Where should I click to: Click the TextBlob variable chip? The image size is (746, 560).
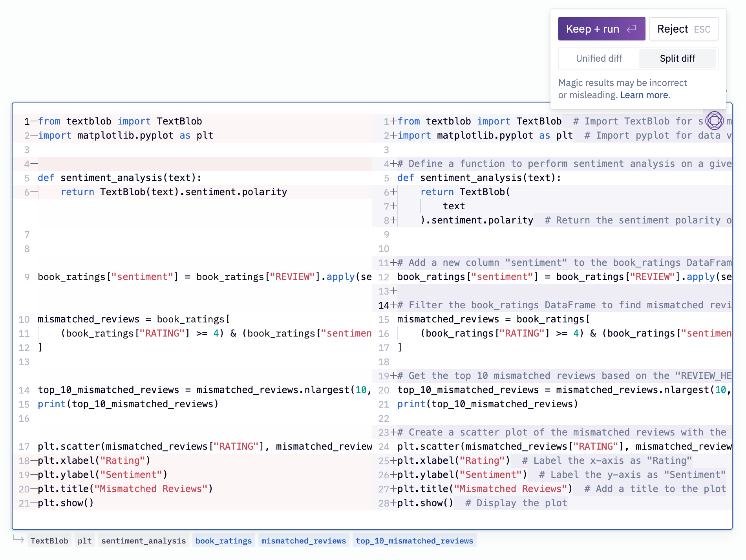[49, 541]
